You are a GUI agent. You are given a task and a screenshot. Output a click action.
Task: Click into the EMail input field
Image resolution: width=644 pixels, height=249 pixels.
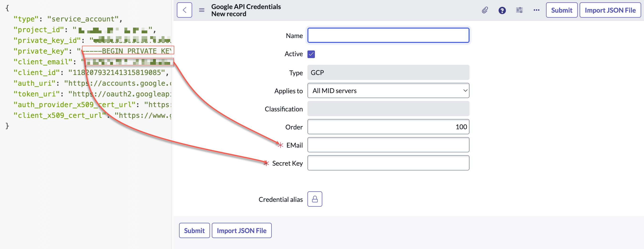pos(388,144)
